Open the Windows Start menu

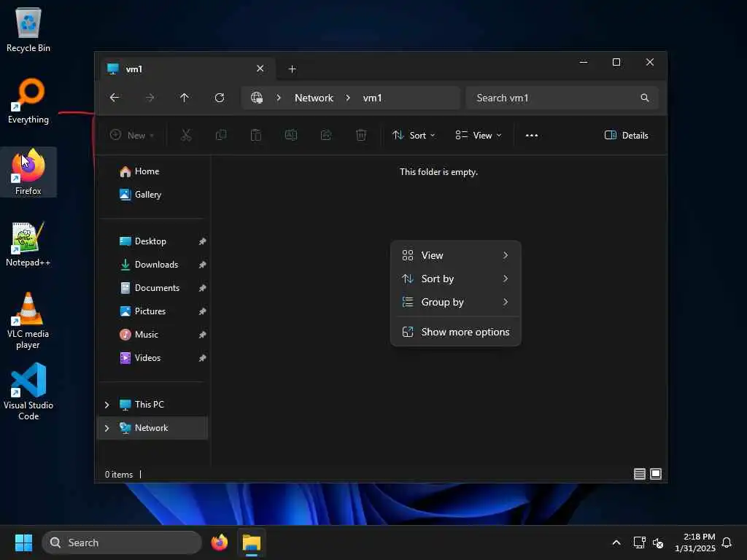[23, 542]
